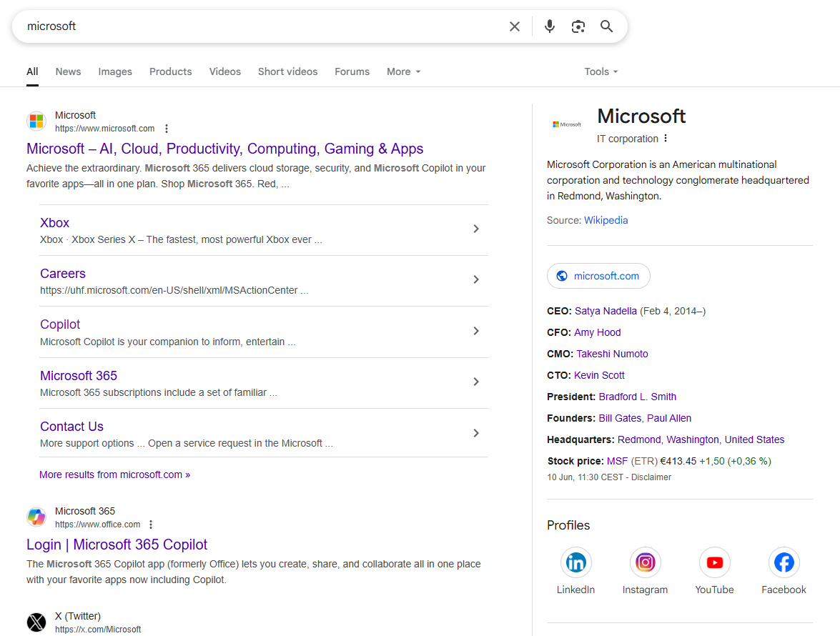This screenshot has width=840, height=636.
Task: Click the Wikipedia source link
Action: tap(606, 220)
